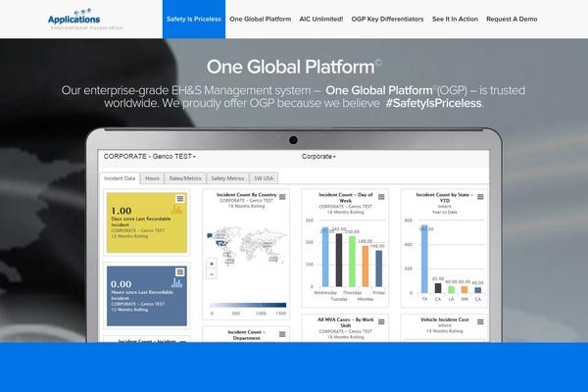588x392 pixels.
Task: Open the Safety Metrics tab
Action: [227, 178]
